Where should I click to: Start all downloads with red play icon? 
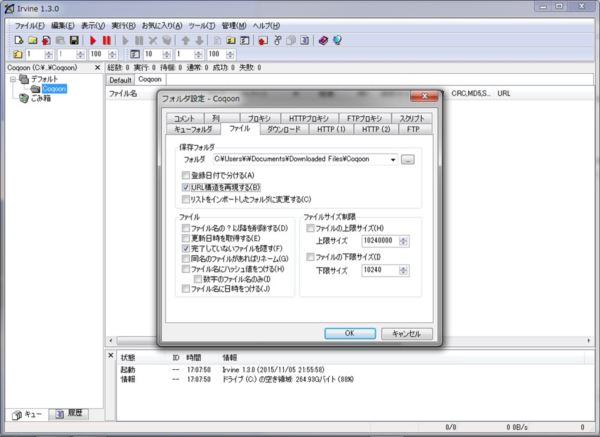tap(93, 40)
